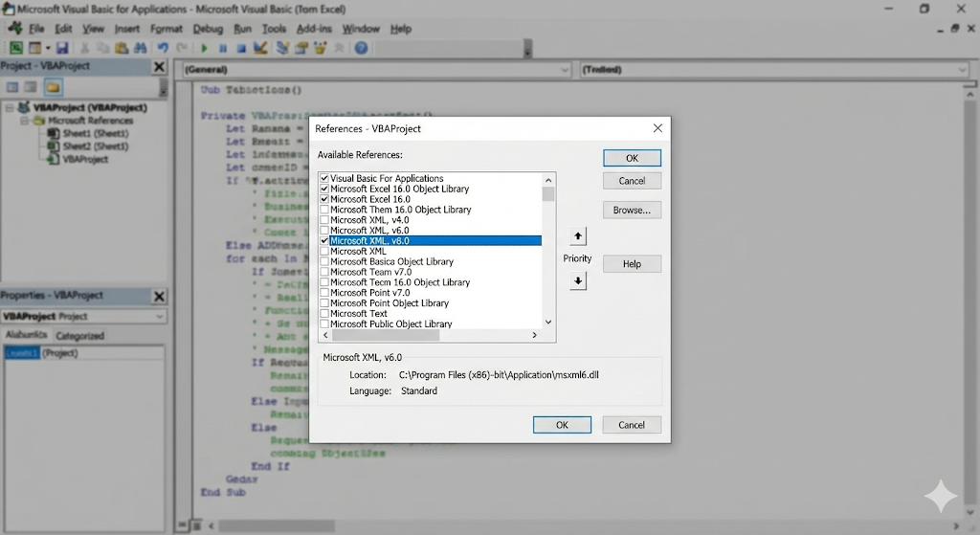980x535 pixels.
Task: Open the Debug menu
Action: tap(208, 29)
